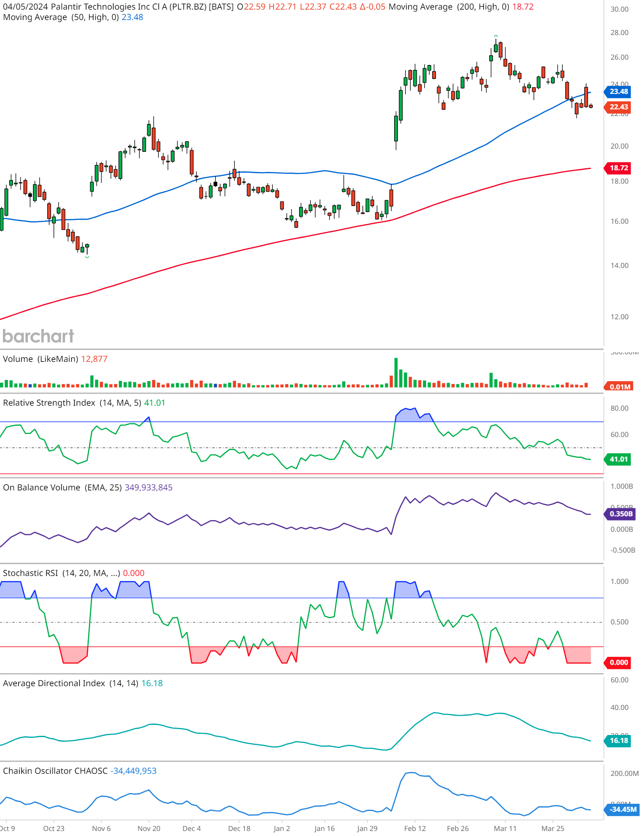
Task: Click the 80.00 RSI axis label
Action: pyautogui.click(x=619, y=409)
